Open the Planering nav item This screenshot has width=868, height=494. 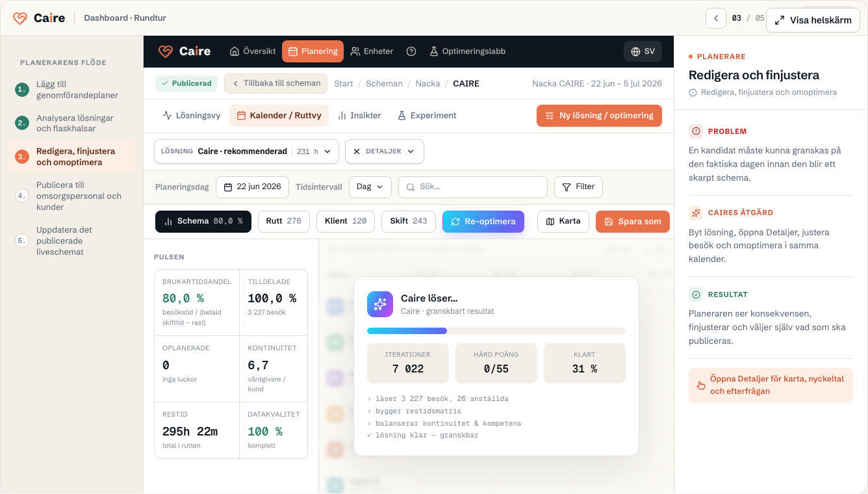(313, 51)
